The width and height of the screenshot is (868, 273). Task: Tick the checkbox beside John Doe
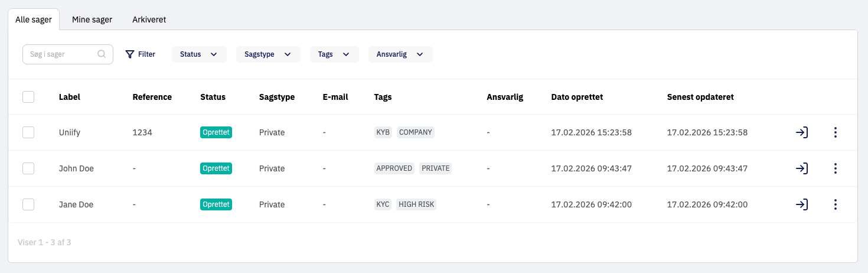coord(28,168)
